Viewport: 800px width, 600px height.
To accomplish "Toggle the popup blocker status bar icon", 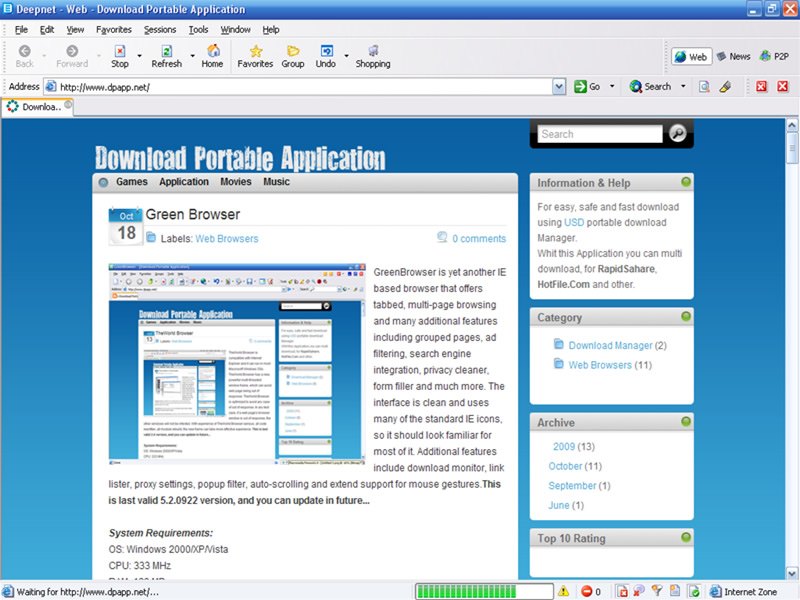I will tap(622, 591).
